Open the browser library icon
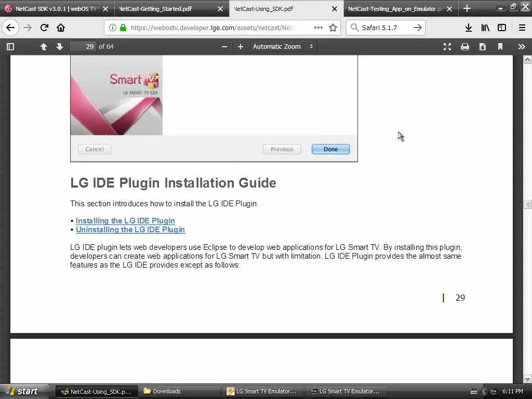 (x=485, y=28)
